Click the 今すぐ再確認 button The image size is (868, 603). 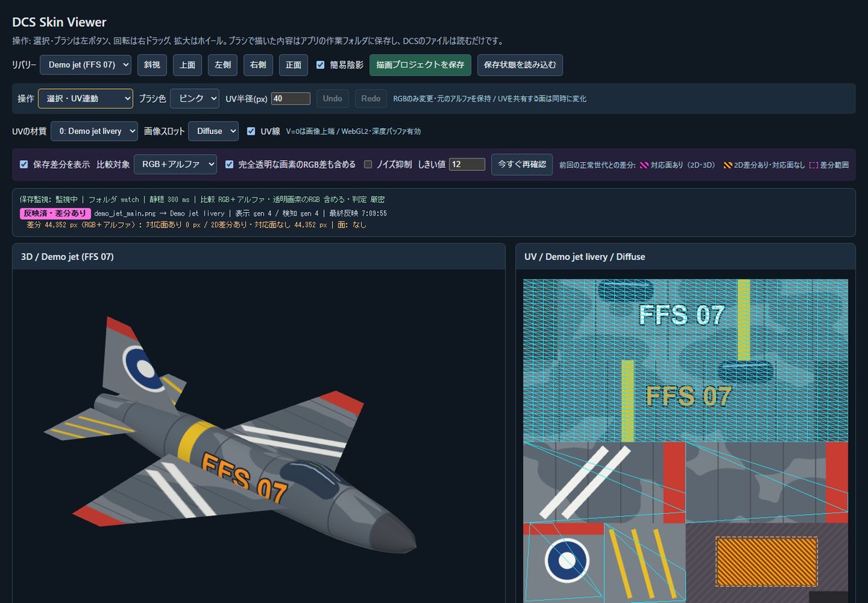tap(522, 164)
